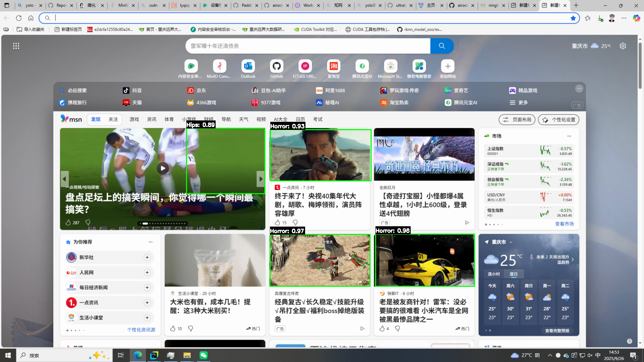Follow 新华社 with its plus button
The height and width of the screenshot is (362, 644).
click(147, 257)
